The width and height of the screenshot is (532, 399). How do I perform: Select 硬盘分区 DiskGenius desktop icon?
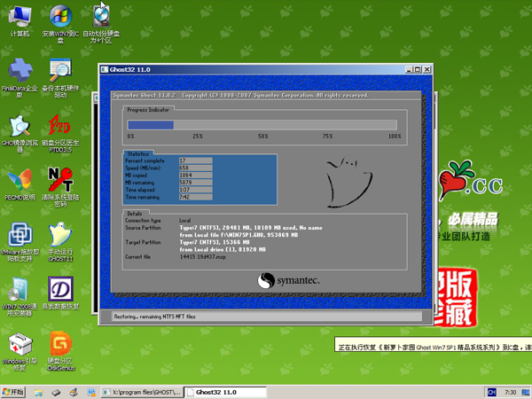tap(60, 351)
